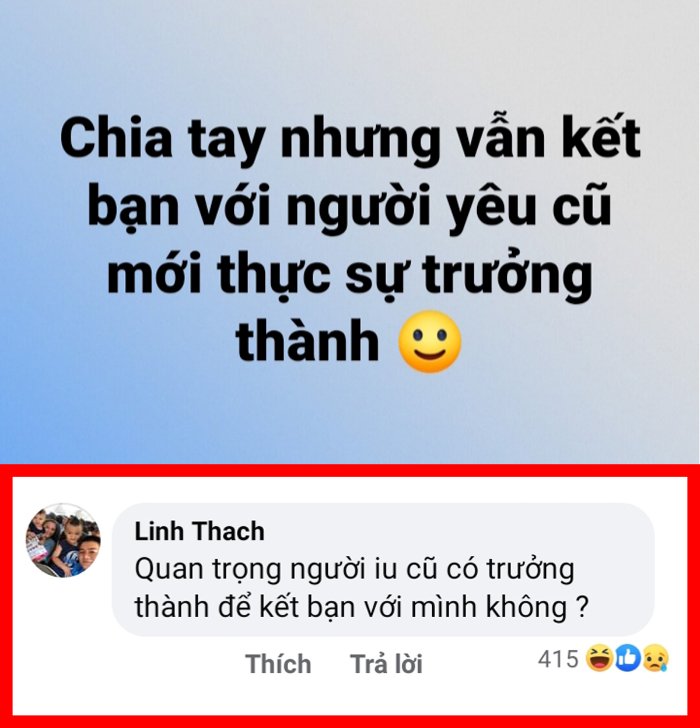Reply to the comment via Trả lời

click(x=386, y=664)
